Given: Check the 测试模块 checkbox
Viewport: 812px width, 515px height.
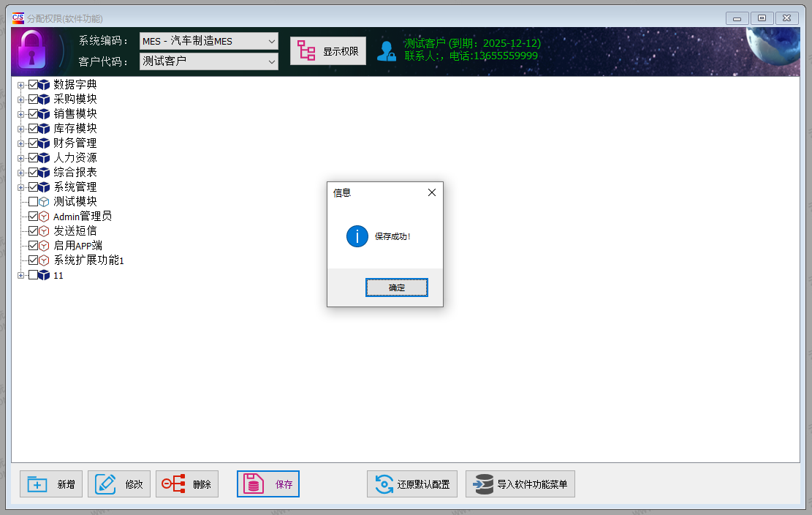Looking at the screenshot, I should 33,202.
